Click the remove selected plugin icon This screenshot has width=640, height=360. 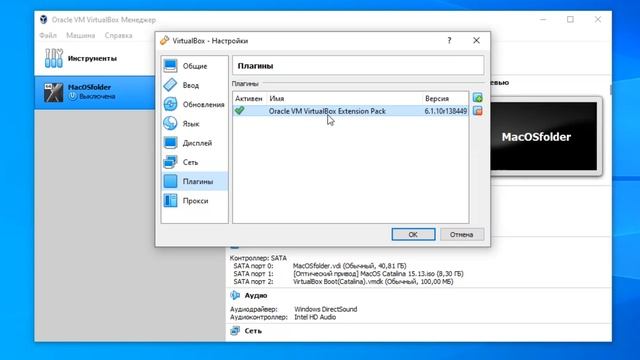[x=478, y=111]
